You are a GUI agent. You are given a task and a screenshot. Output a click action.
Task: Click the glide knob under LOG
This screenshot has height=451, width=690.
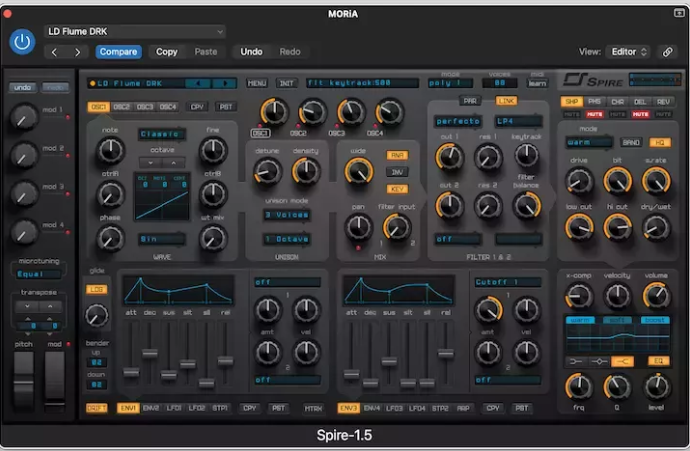pyautogui.click(x=96, y=315)
